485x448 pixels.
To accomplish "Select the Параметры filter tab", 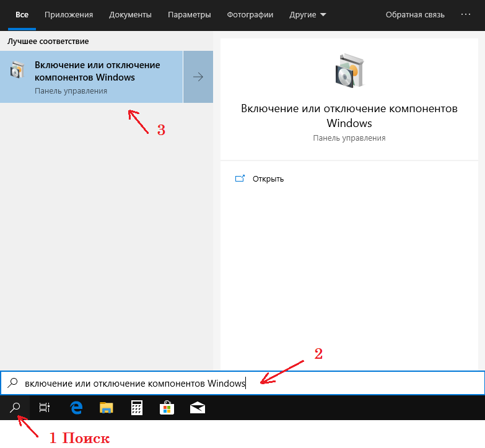I will (189, 14).
